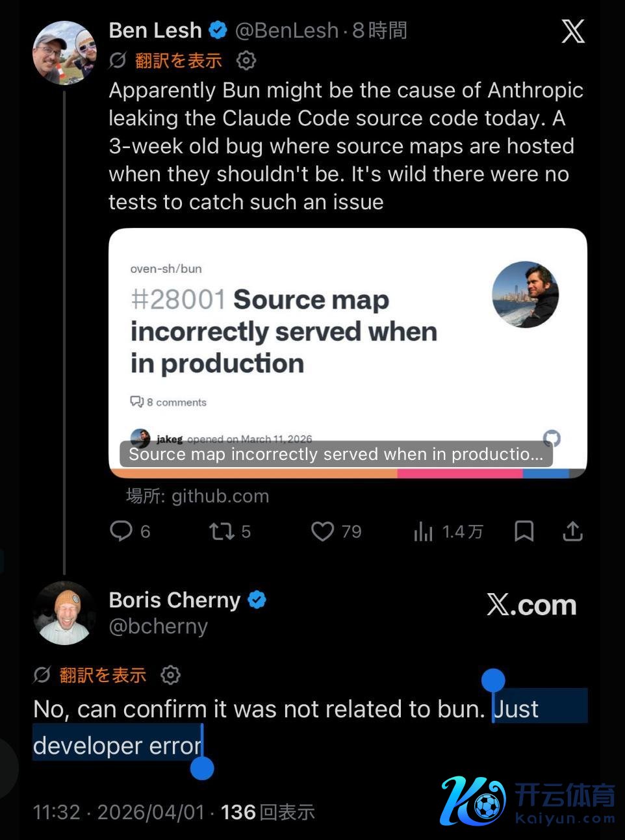Open translation settings gear under Boris Cherny
The image size is (625, 840).
(171, 675)
